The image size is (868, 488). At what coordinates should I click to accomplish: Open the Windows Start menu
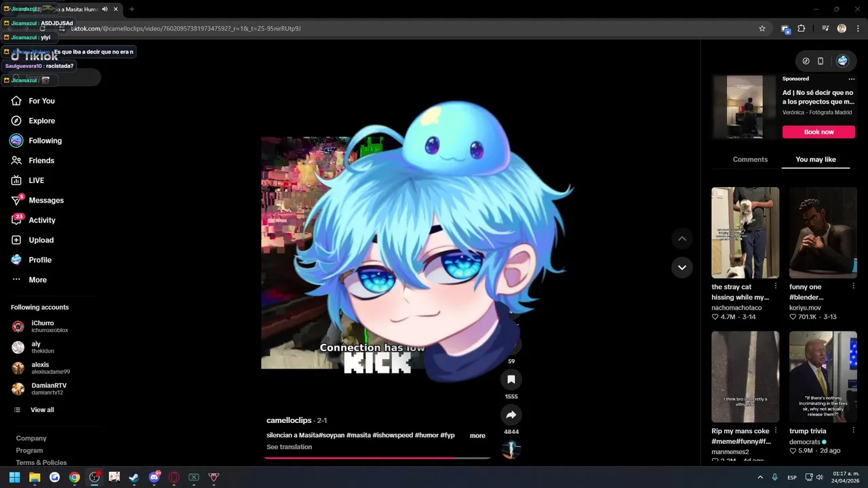[14, 477]
